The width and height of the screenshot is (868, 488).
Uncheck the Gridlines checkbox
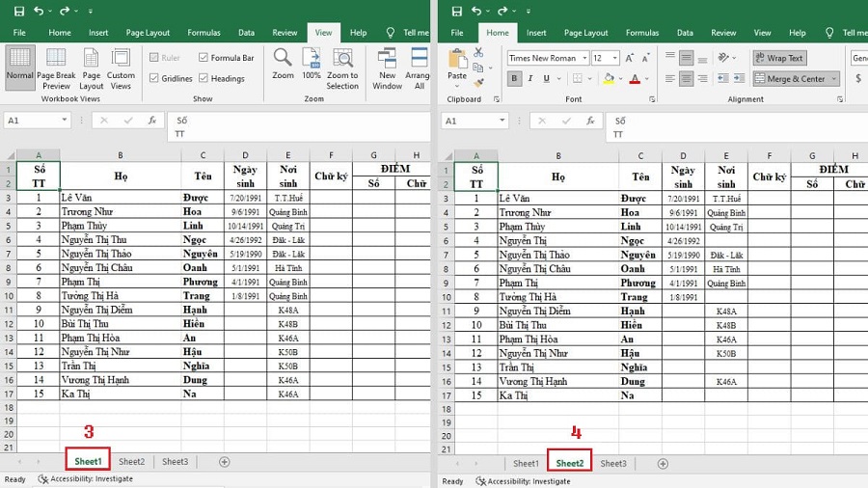[x=155, y=79]
